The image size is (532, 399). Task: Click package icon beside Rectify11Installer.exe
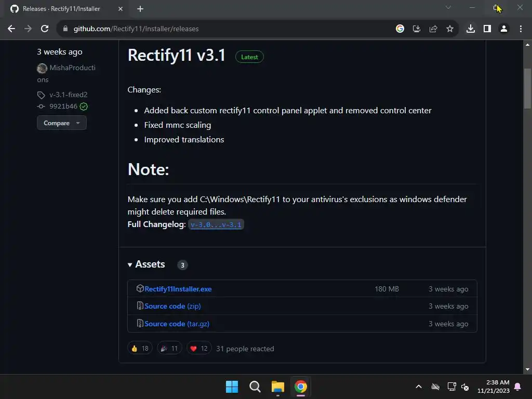click(140, 288)
